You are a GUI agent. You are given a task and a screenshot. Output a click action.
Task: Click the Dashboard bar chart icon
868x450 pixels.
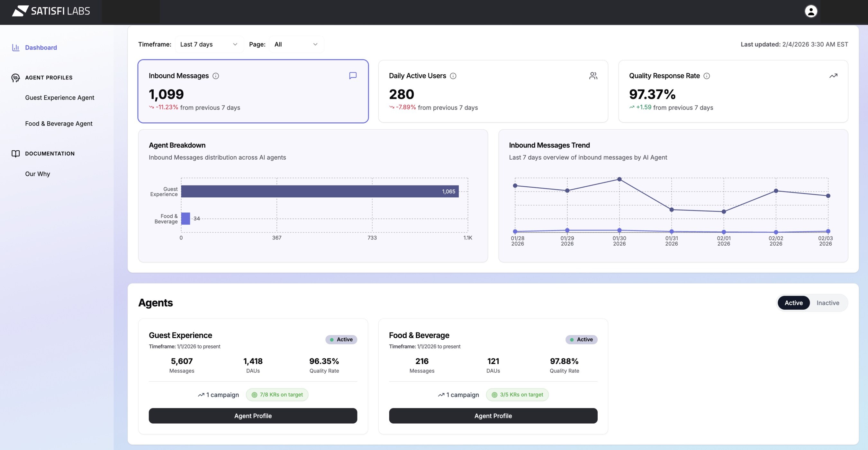click(x=15, y=48)
